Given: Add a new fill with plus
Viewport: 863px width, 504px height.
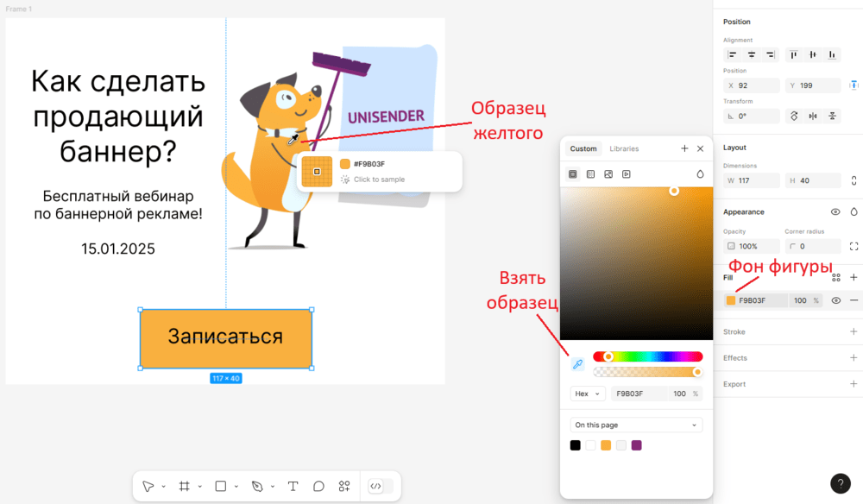Looking at the screenshot, I should tap(854, 277).
